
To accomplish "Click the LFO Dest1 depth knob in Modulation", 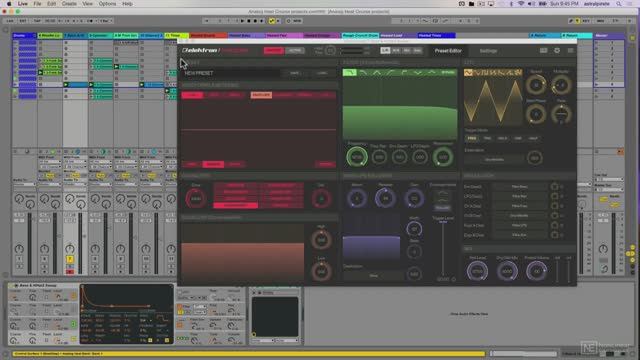I will pos(554,196).
